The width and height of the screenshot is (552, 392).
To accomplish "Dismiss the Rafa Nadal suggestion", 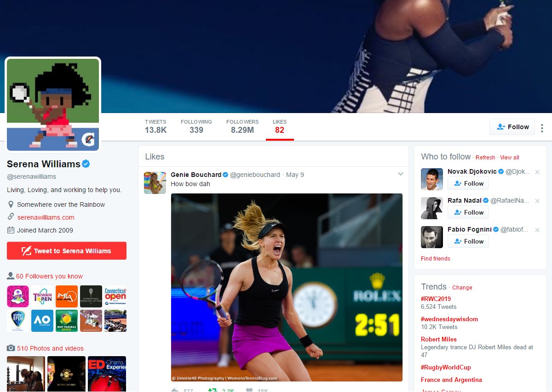I will point(537,201).
